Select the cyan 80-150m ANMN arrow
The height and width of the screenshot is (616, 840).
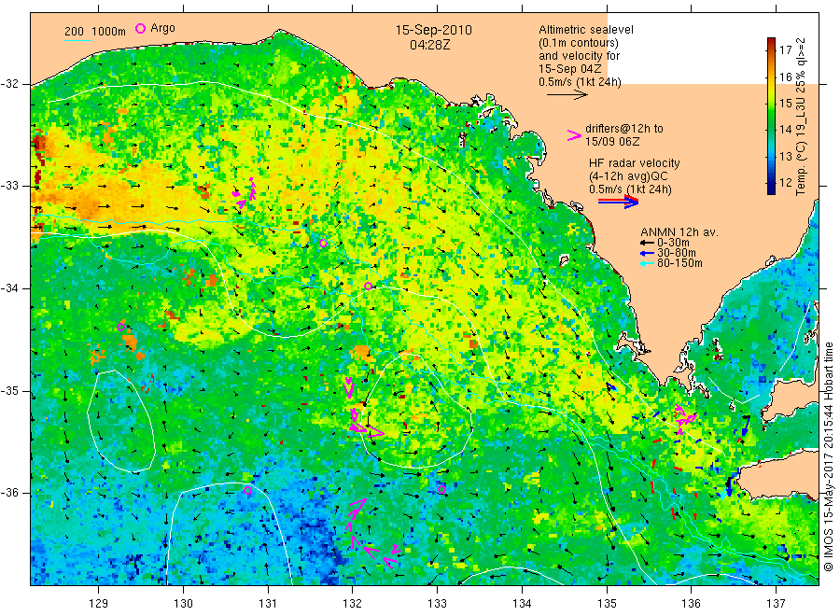pyautogui.click(x=648, y=263)
